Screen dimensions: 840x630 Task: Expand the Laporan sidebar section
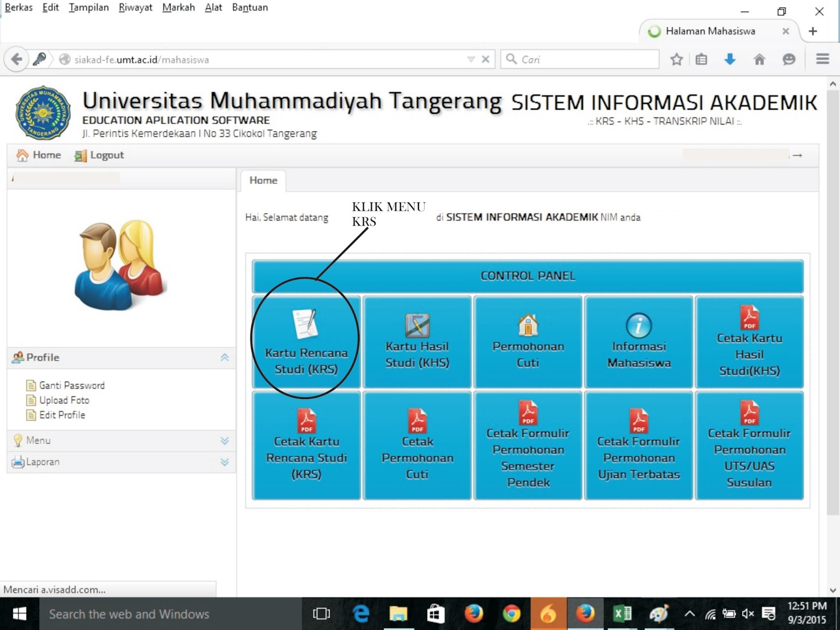225,462
